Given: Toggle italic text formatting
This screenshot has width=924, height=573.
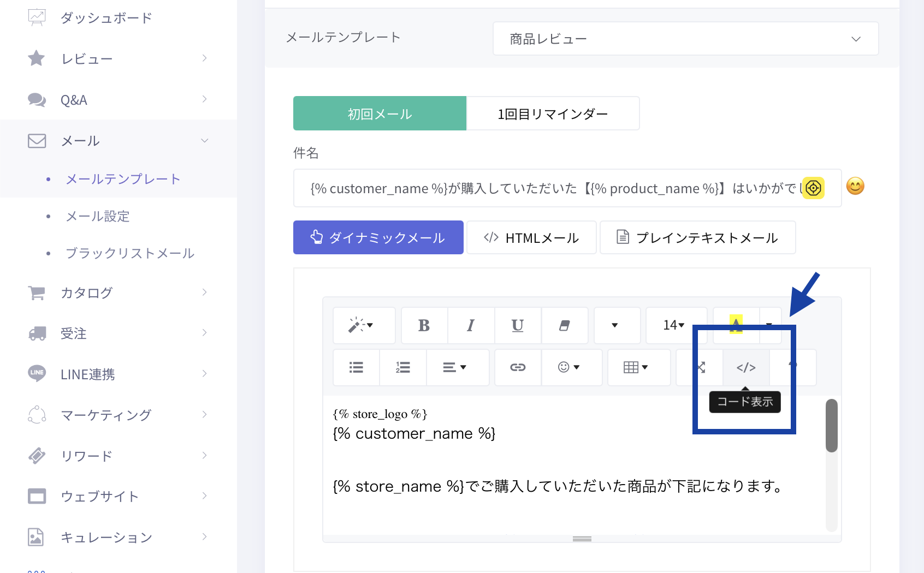Looking at the screenshot, I should (471, 326).
